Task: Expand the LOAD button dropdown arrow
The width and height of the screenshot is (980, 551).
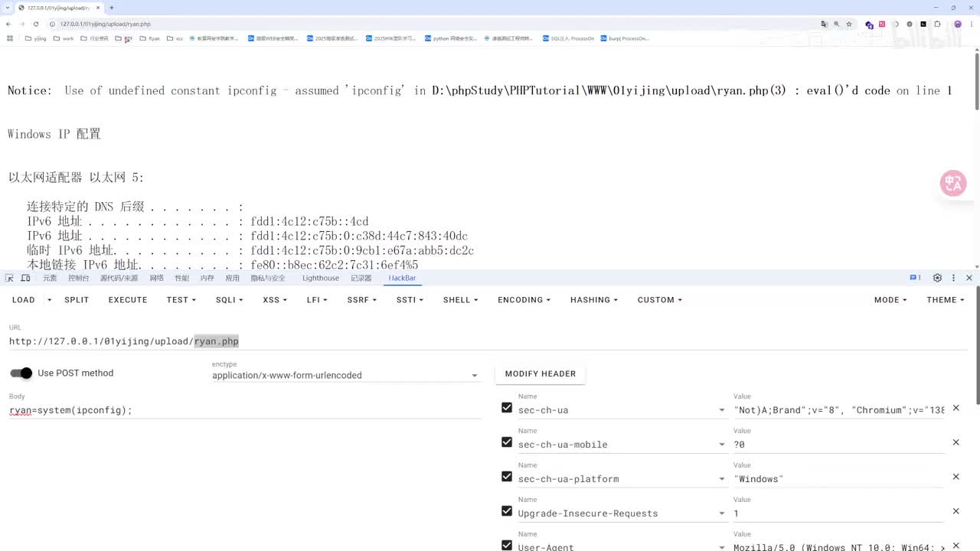Action: 50,300
